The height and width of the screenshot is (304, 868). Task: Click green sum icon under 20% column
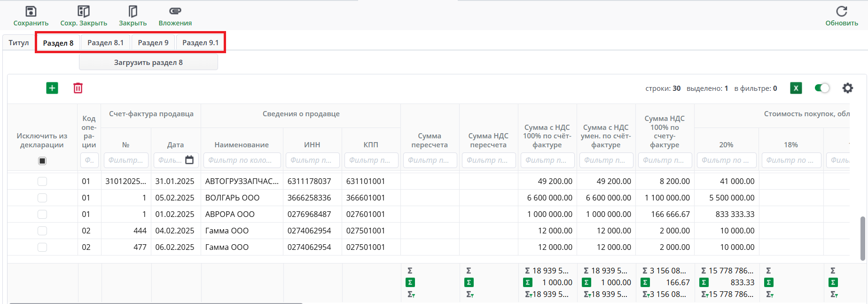[x=704, y=282]
